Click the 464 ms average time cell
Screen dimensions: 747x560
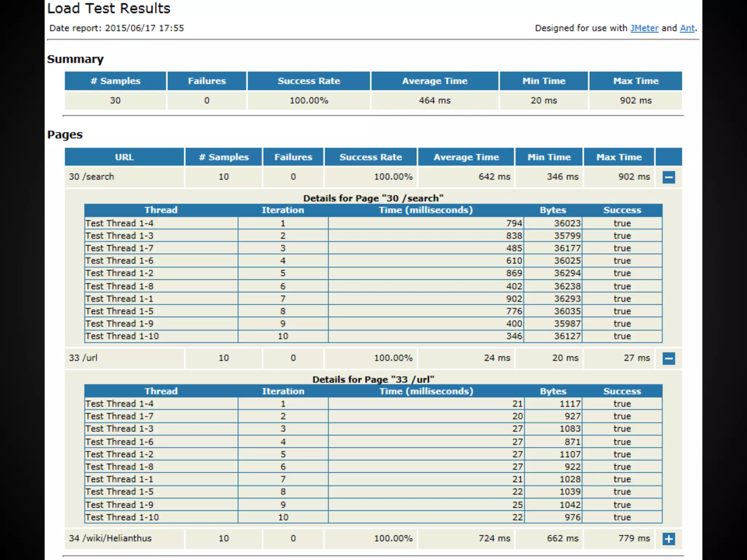(434, 100)
